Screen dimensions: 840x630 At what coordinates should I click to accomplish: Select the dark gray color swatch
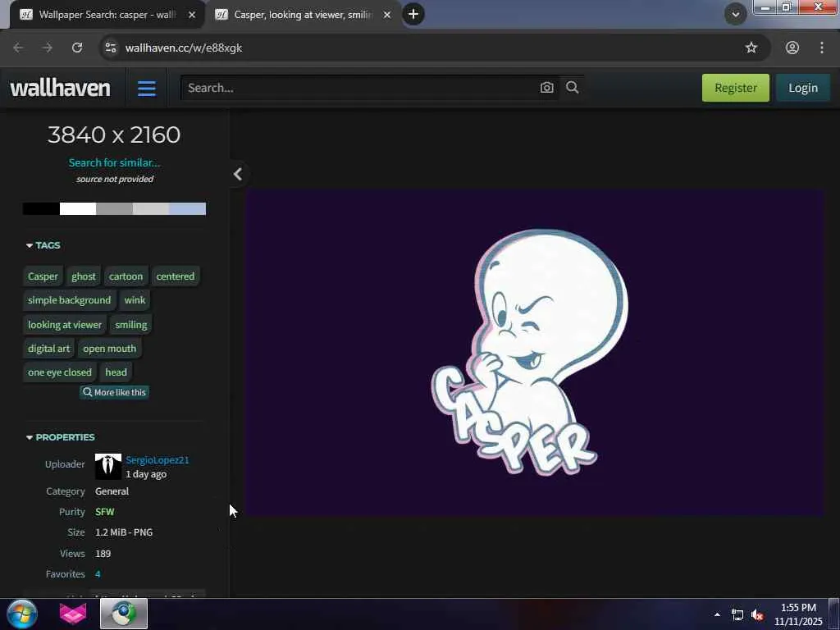click(x=115, y=208)
